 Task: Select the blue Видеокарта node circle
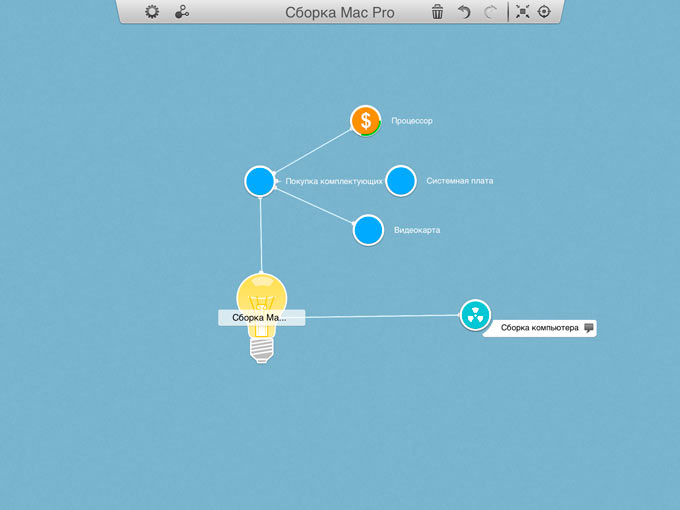pos(368,230)
